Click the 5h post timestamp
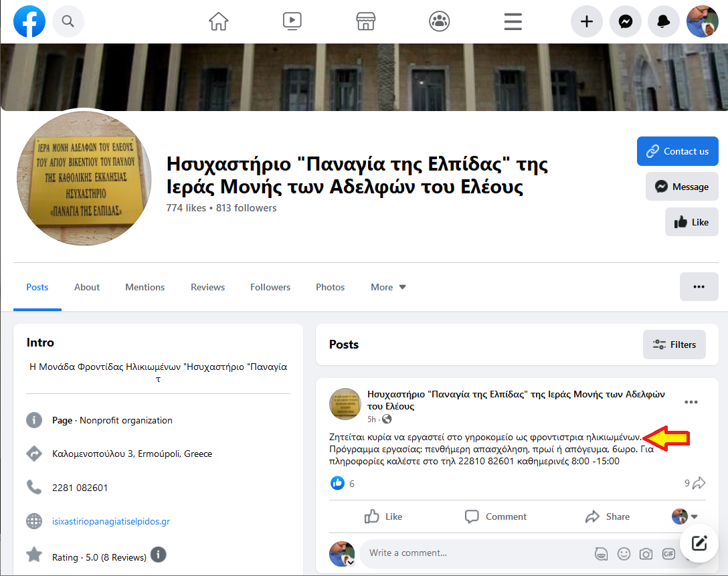Viewport: 728px width, 576px height. [371, 419]
